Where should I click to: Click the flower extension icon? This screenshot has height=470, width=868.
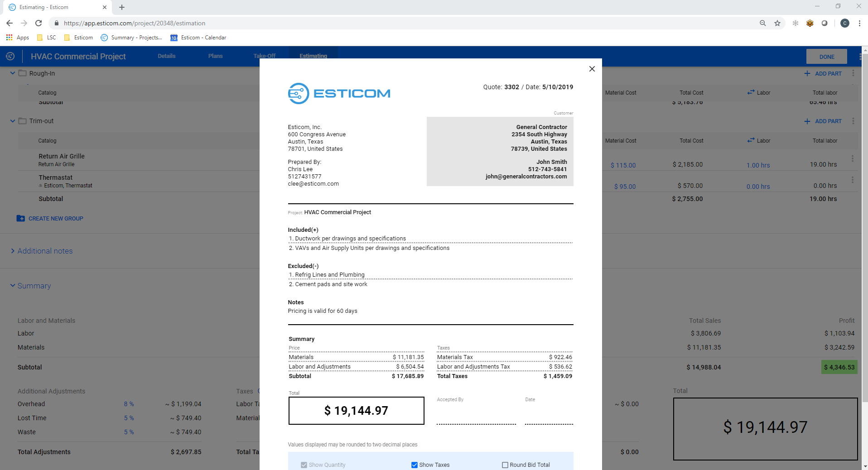coord(810,23)
